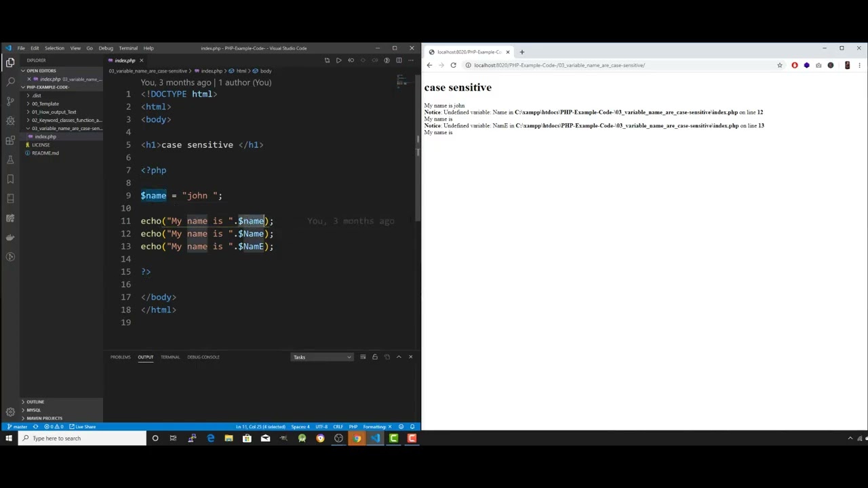Click the Clear Output icon in panel
Viewport: 868px width, 488px height.
tap(363, 357)
